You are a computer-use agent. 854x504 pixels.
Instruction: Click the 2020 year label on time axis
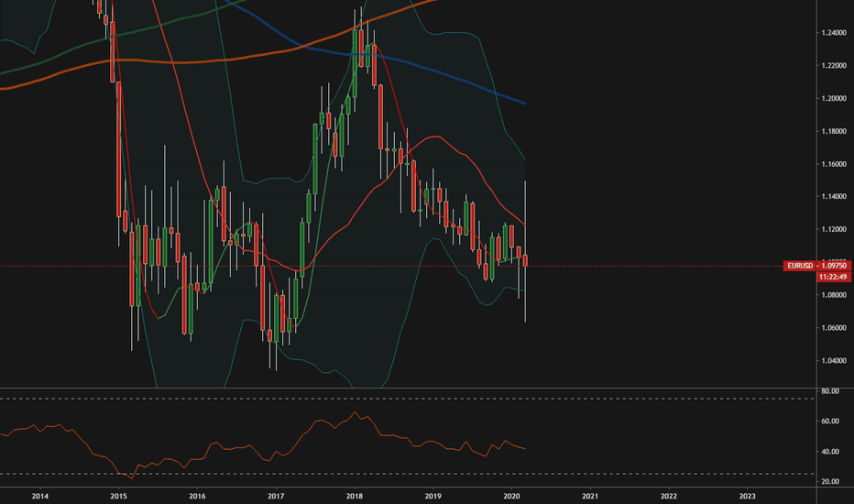pyautogui.click(x=511, y=496)
